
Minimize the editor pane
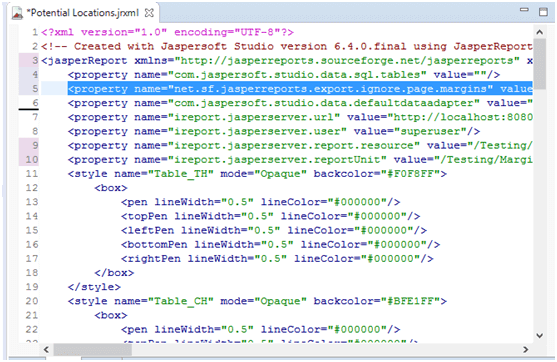click(x=524, y=10)
